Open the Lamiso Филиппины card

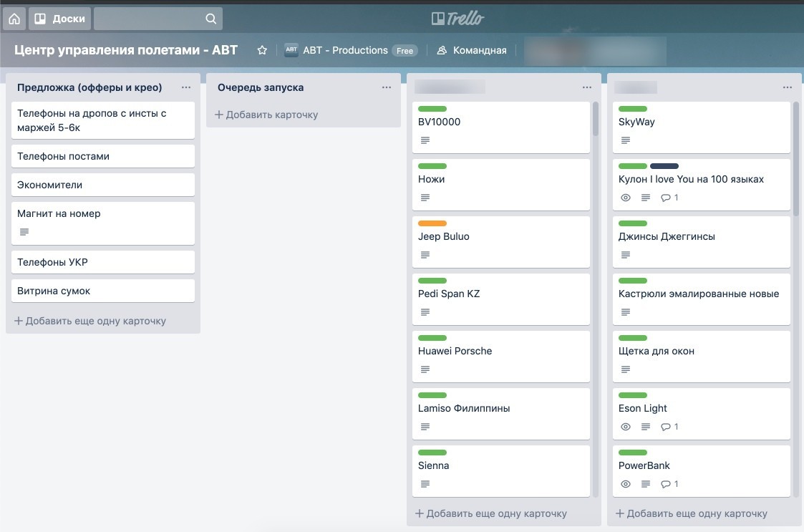[x=501, y=414]
